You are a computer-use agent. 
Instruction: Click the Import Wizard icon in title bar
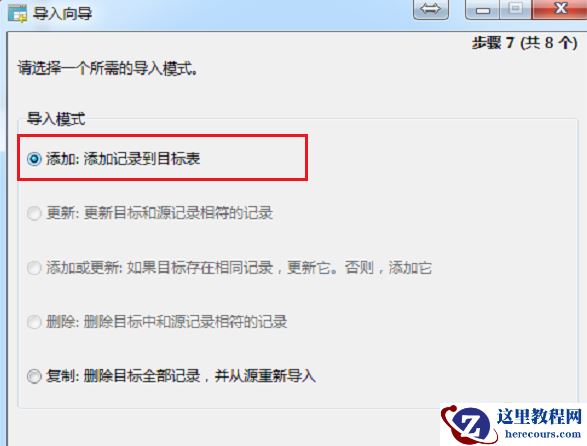[x=17, y=13]
